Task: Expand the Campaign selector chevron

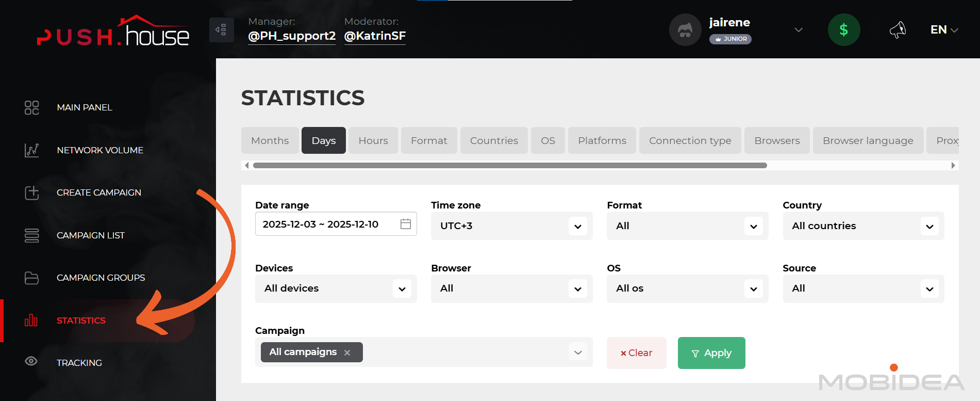Action: tap(578, 352)
